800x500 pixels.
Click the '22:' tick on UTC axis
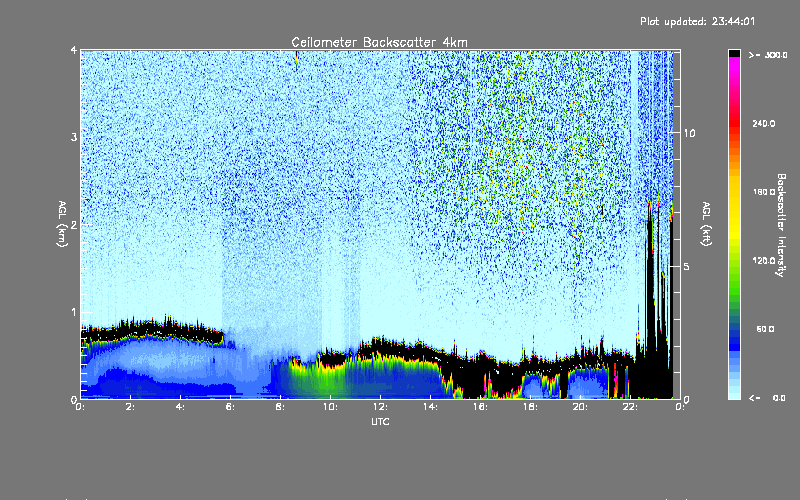tap(630, 407)
